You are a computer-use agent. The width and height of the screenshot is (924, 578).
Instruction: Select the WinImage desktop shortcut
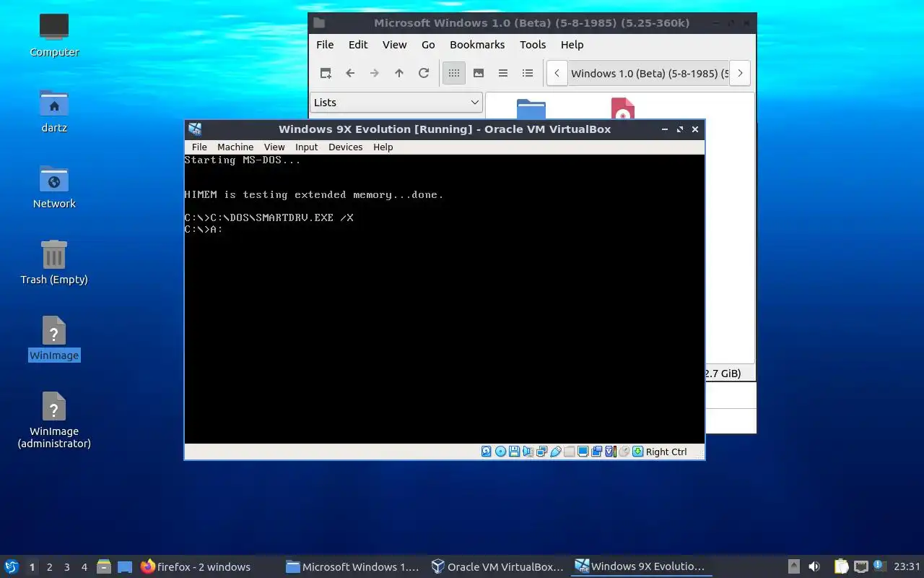pyautogui.click(x=54, y=339)
